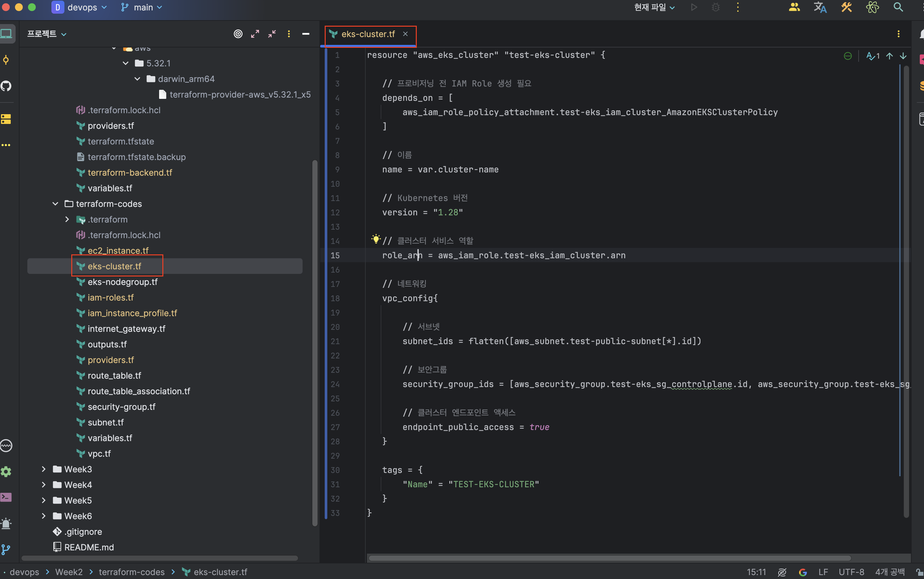Open the Terminal tool window icon

(x=6, y=497)
